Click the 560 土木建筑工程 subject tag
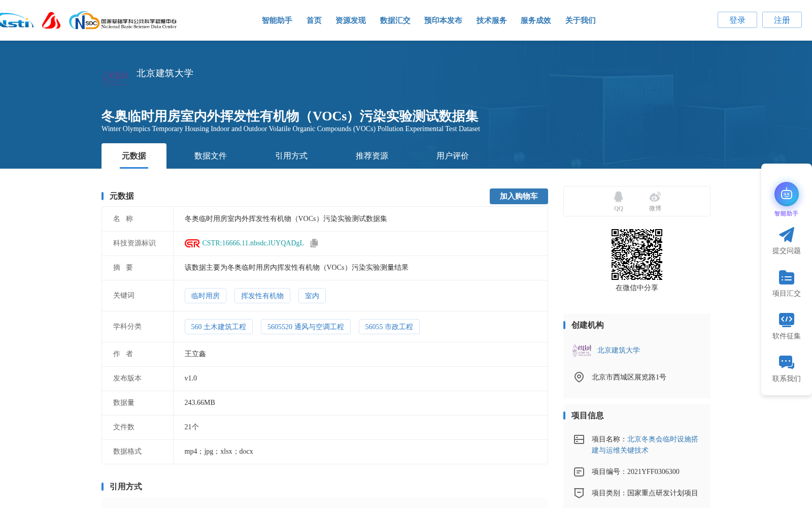 click(219, 327)
